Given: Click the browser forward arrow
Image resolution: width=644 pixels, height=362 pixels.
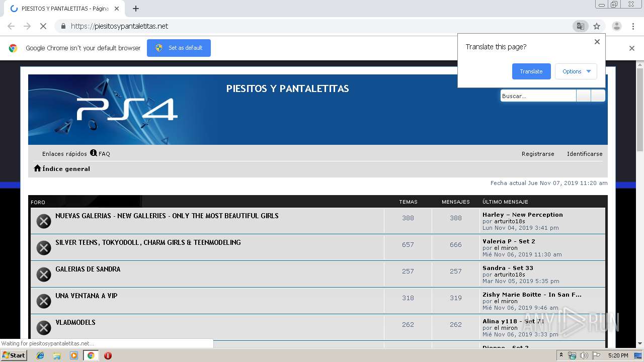Looking at the screenshot, I should coord(27,26).
